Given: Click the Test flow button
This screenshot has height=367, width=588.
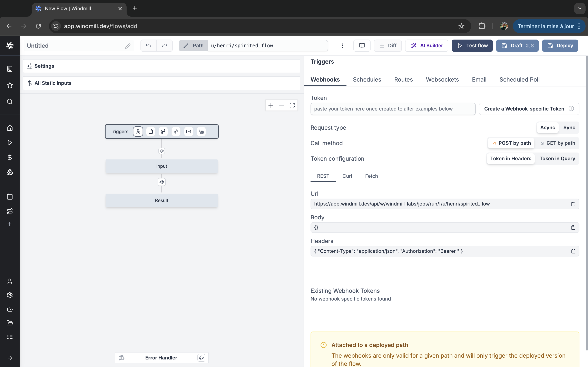Looking at the screenshot, I should click(472, 46).
